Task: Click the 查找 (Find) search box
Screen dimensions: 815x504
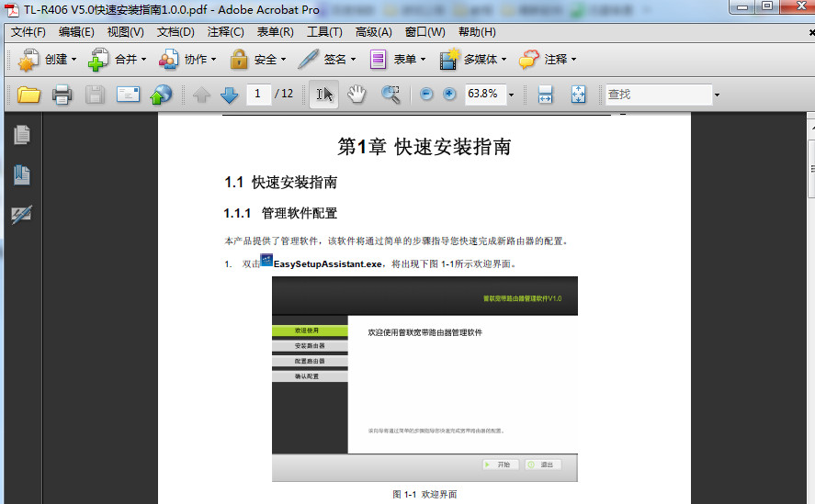Action: pyautogui.click(x=658, y=95)
